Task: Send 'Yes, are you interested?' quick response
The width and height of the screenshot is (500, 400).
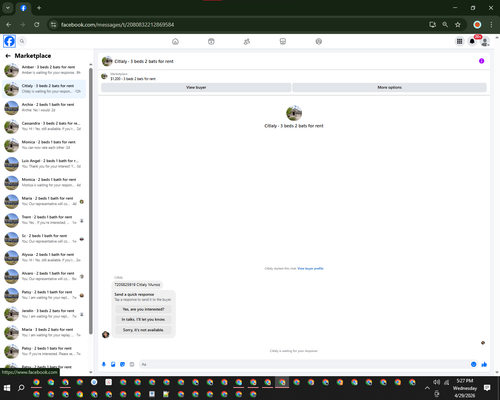Action: click(143, 309)
